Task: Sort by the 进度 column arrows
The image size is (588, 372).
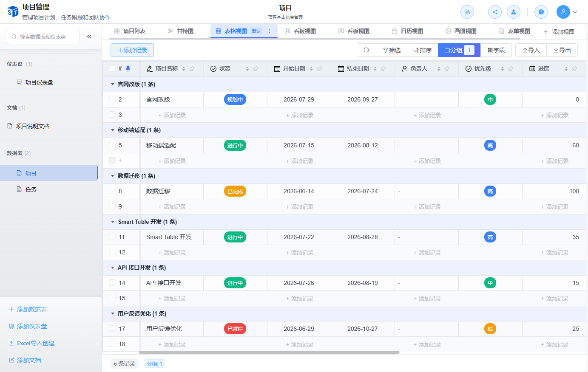Action: coord(566,69)
